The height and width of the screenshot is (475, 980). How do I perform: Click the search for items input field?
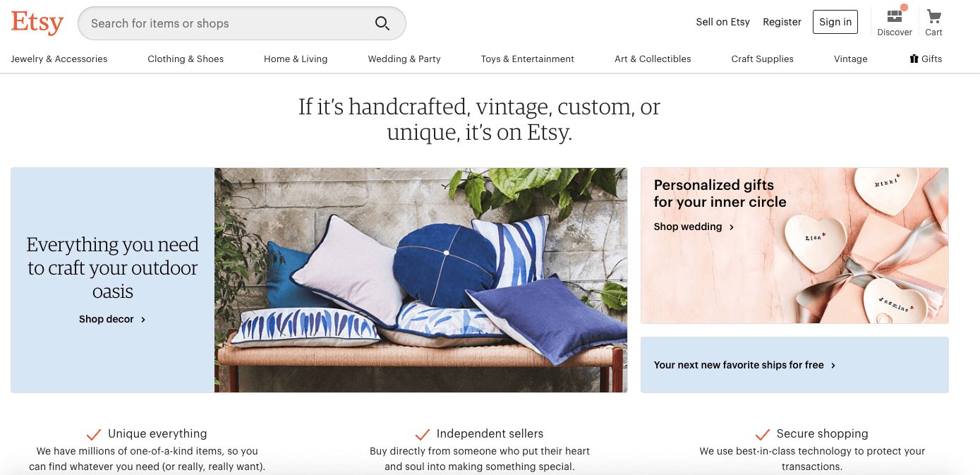pos(241,23)
